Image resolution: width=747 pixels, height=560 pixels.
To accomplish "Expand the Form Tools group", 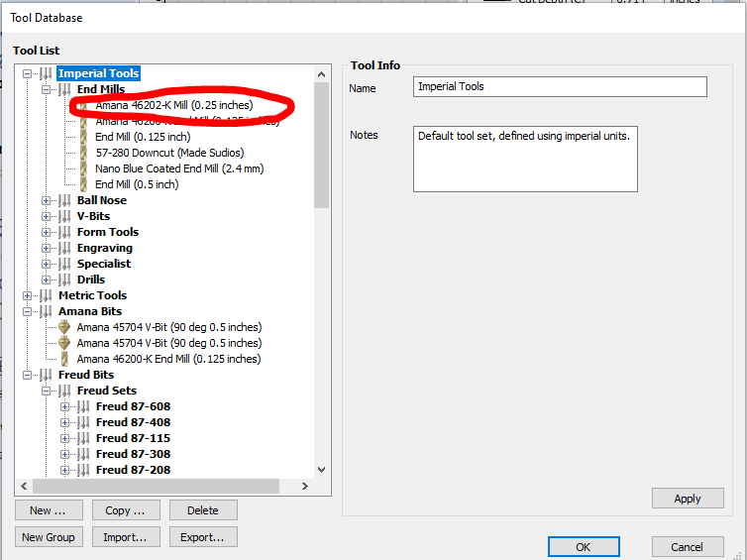I will point(46,232).
